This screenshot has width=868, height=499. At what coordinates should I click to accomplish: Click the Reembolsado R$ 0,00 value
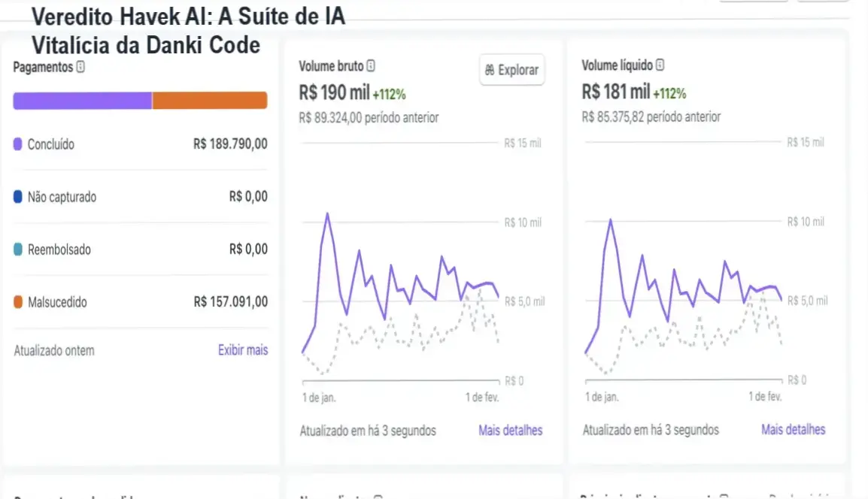(x=248, y=249)
